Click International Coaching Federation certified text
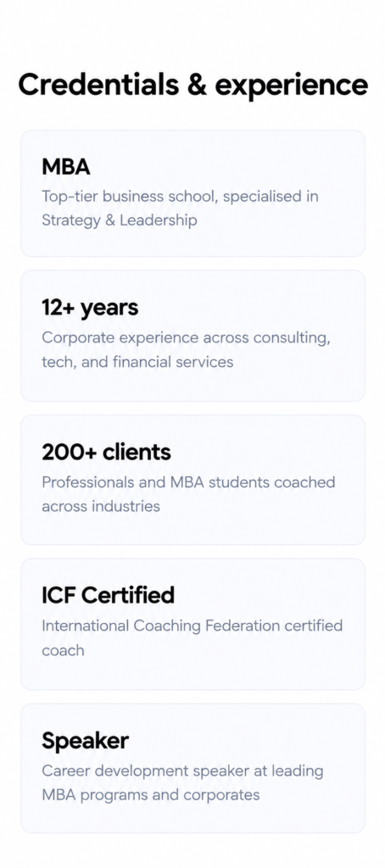Screen dimensions: 385x868 tap(192, 626)
